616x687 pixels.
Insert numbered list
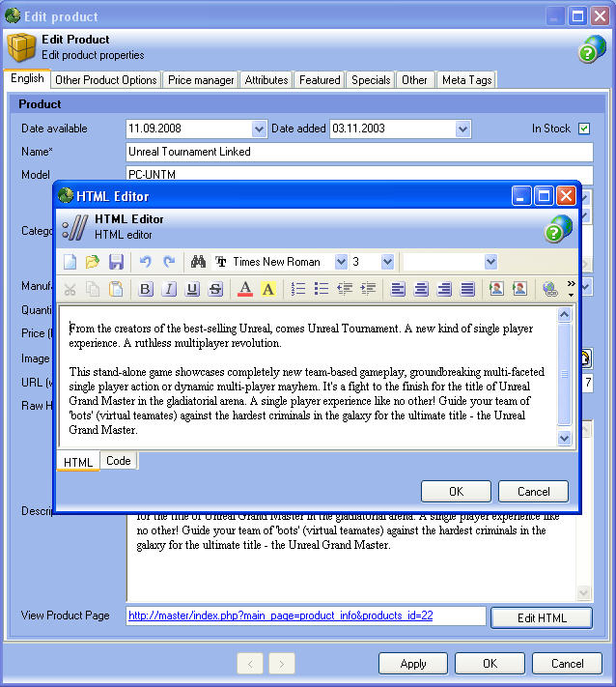tap(298, 289)
